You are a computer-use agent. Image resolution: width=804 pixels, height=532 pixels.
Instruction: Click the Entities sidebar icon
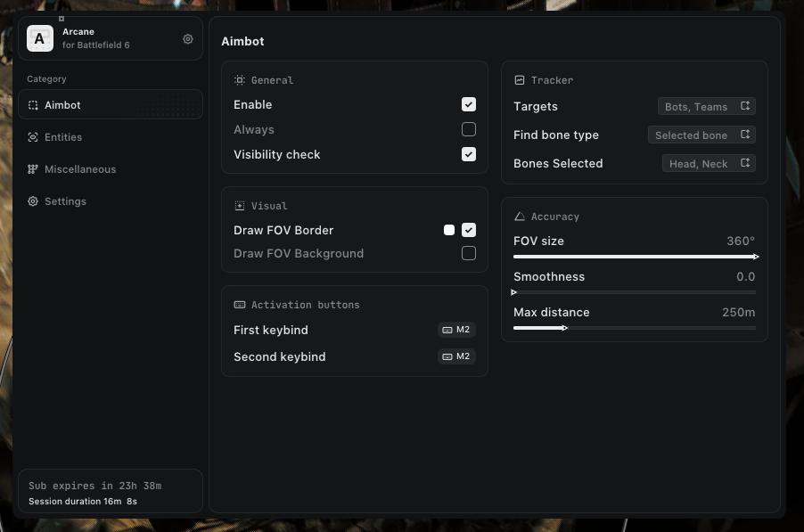(x=33, y=137)
